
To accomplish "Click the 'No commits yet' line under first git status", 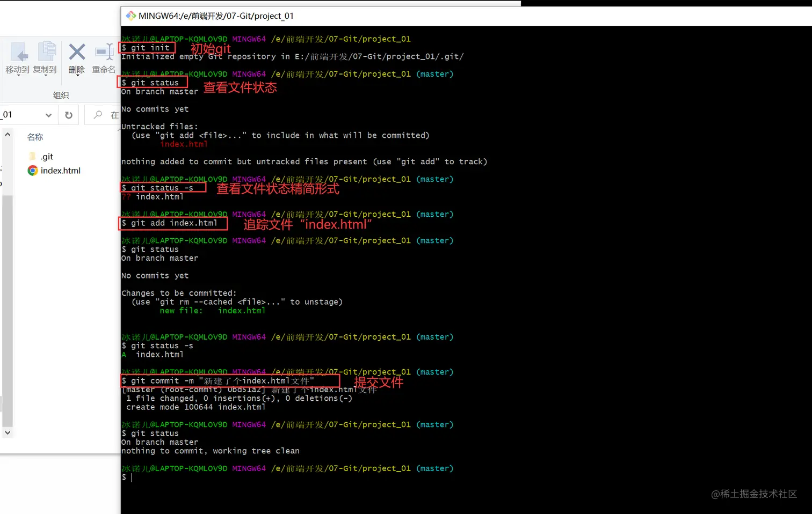I will pos(155,109).
